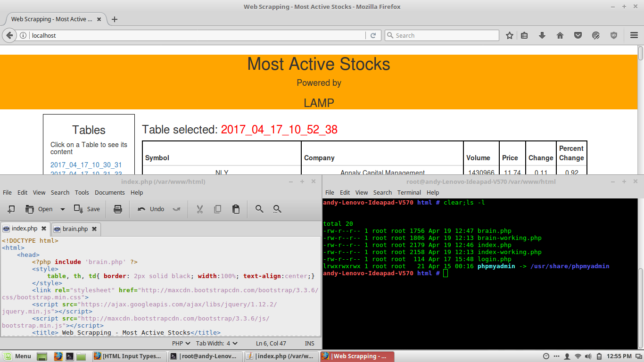The image size is (644, 362).
Task: Search for text magnifier in editor
Action: tap(259, 209)
